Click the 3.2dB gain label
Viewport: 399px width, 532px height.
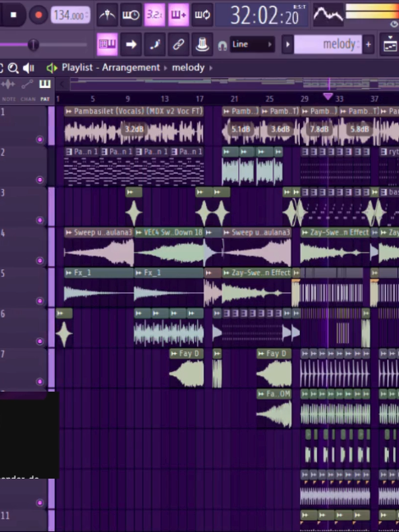[x=135, y=129]
